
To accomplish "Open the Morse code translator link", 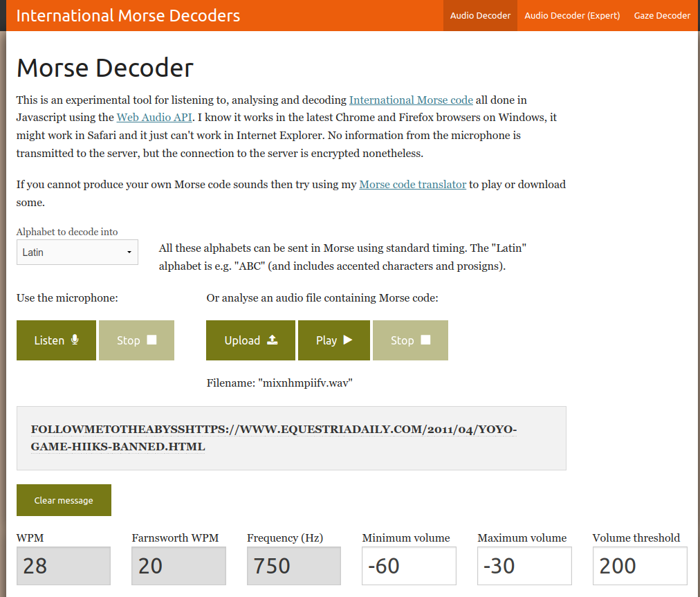I will pyautogui.click(x=412, y=185).
